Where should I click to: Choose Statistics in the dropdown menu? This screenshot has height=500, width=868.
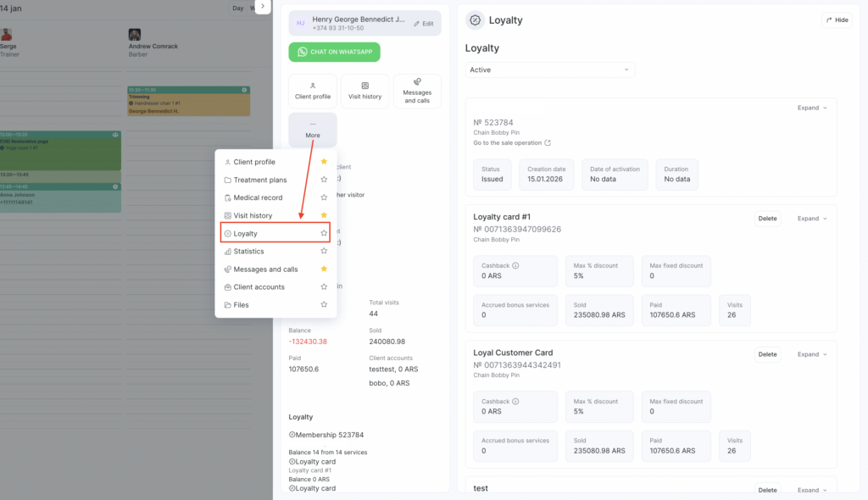[249, 251]
